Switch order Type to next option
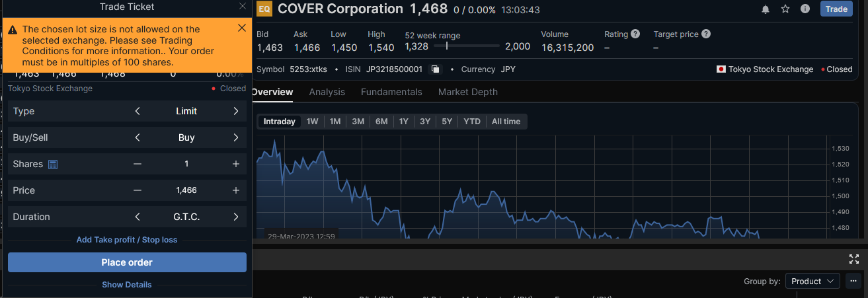Image resolution: width=868 pixels, height=298 pixels. pos(236,111)
